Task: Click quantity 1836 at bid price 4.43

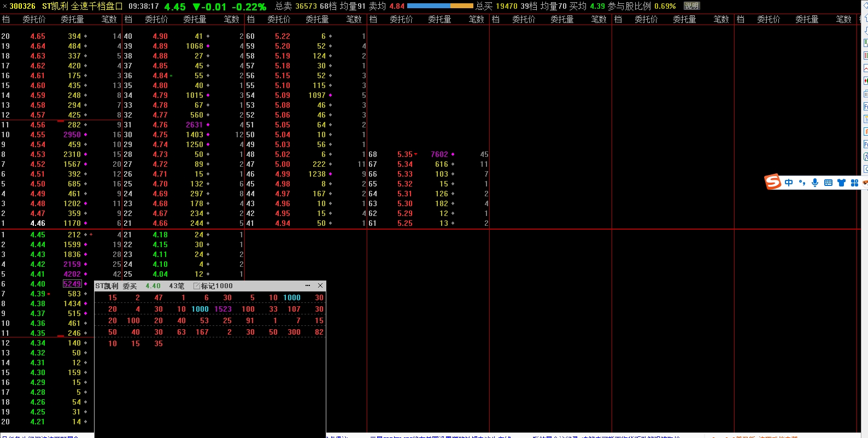Action: [72, 254]
